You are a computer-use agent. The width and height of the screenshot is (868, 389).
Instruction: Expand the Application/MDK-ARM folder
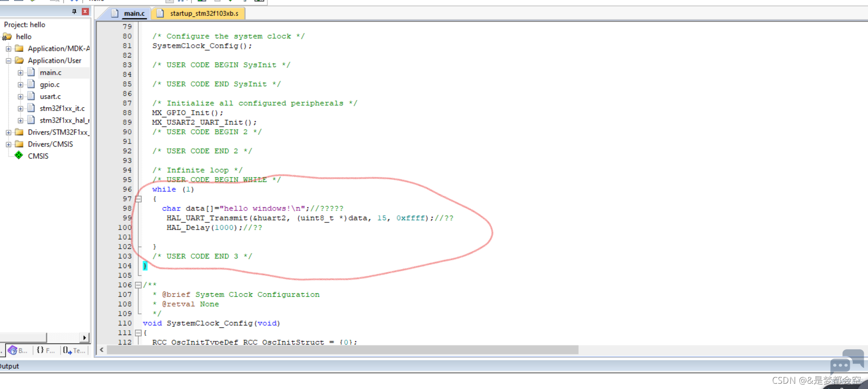9,49
